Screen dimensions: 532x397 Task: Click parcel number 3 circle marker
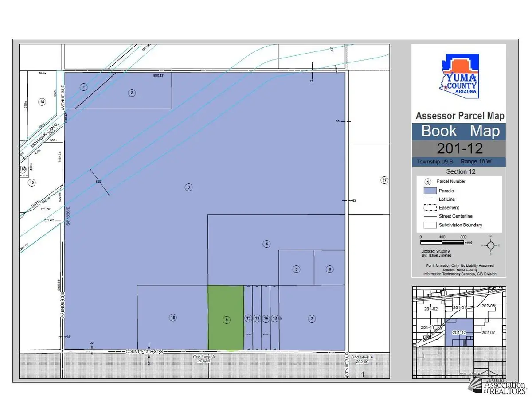188,187
